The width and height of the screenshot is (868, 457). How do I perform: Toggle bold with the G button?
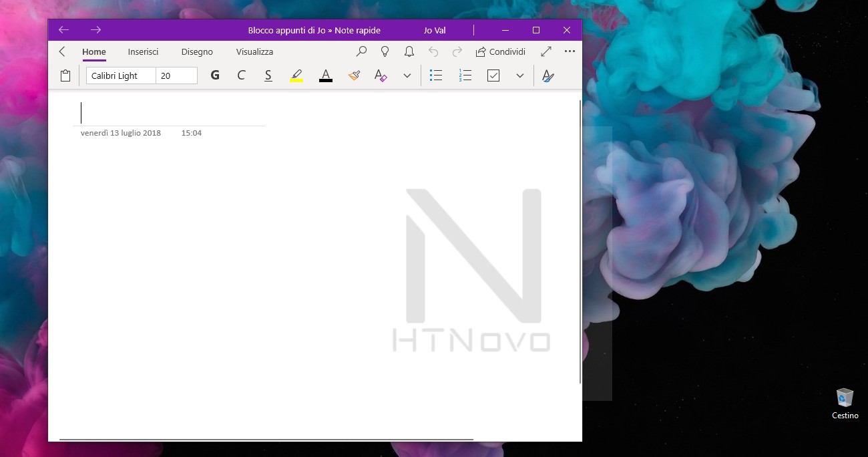click(214, 75)
